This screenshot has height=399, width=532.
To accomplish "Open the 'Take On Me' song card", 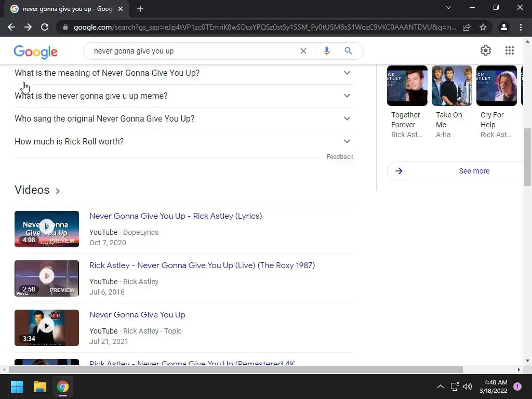I will pos(452,102).
